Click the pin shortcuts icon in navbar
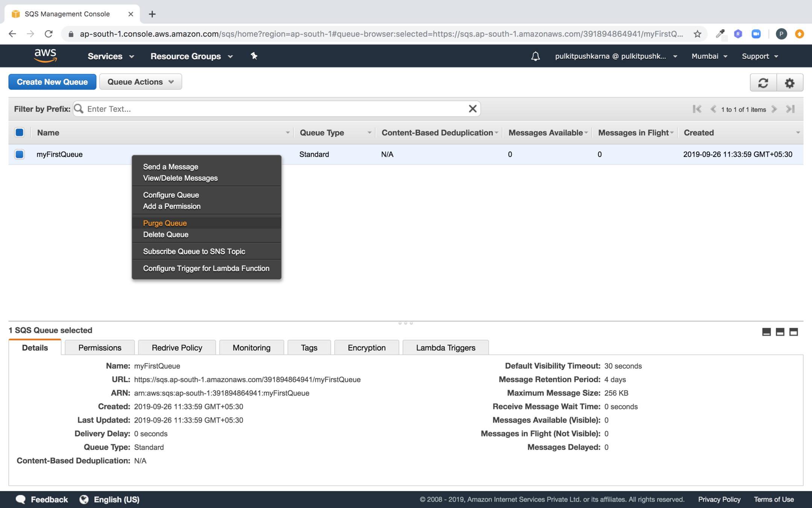 click(254, 56)
